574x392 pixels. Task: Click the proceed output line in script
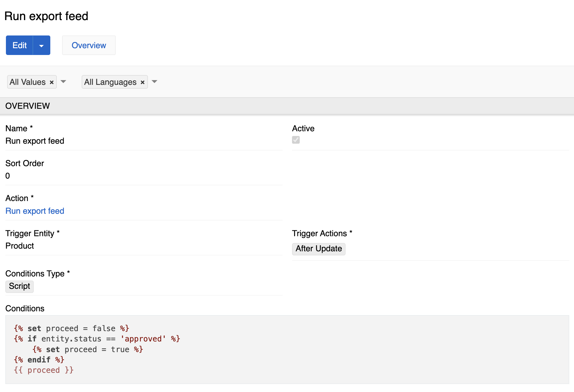click(44, 370)
